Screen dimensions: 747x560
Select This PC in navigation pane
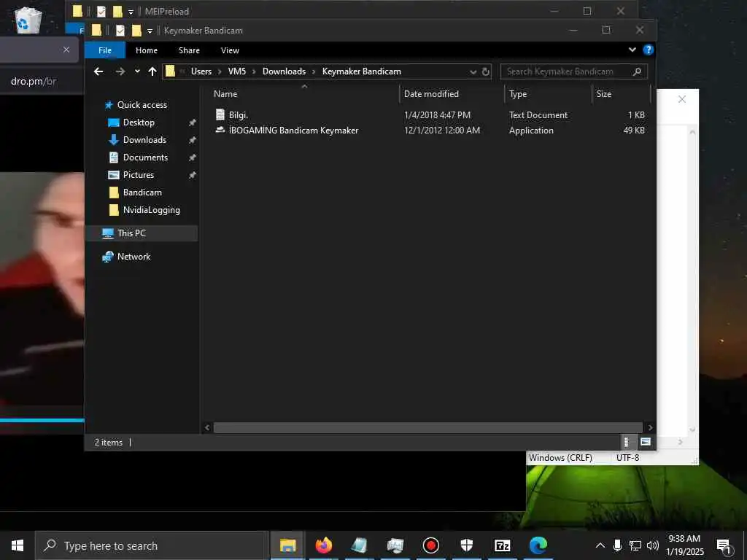[x=131, y=233]
